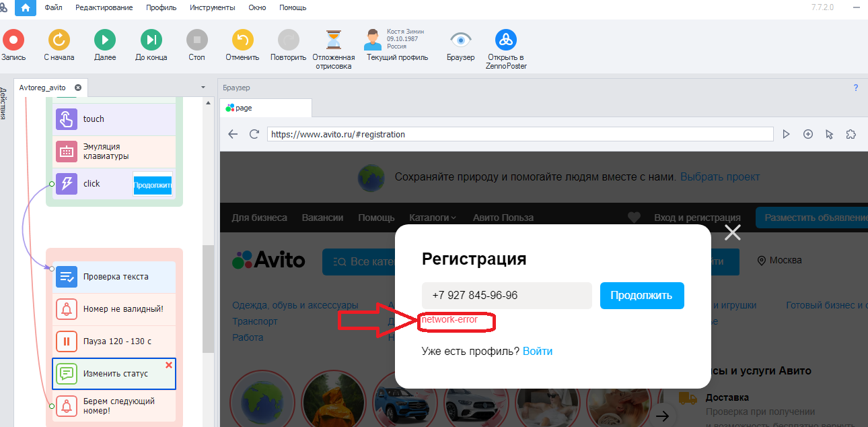Delete the Изменить статус block via red X
The image size is (868, 427).
click(x=169, y=365)
